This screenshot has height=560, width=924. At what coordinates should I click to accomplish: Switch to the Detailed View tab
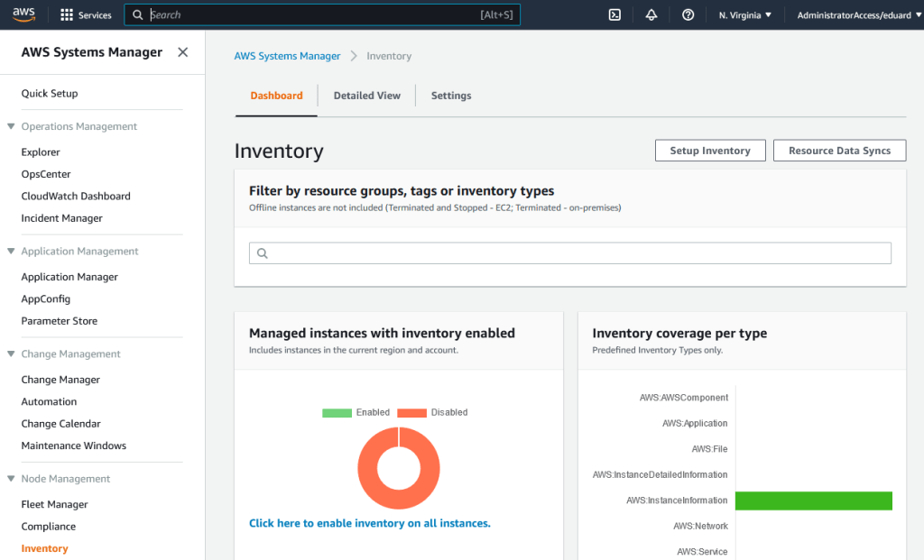(366, 96)
